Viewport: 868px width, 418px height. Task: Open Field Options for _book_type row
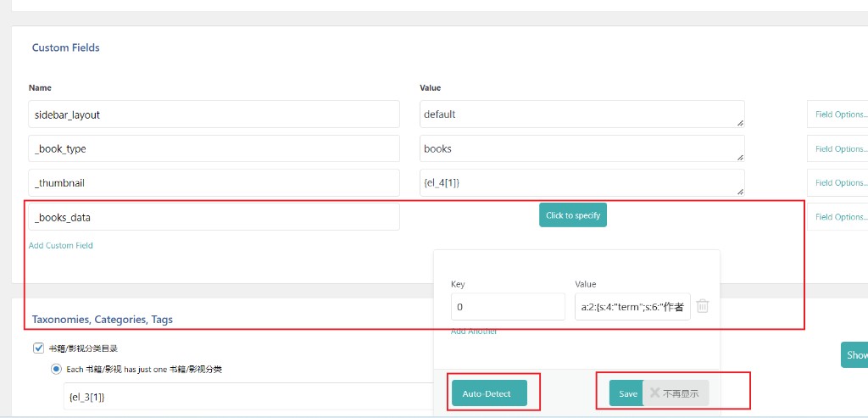840,148
